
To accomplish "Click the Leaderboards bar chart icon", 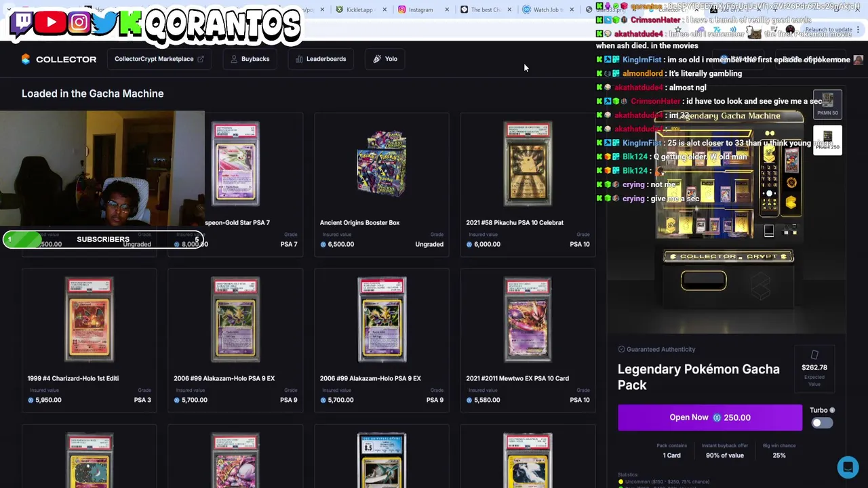I will pyautogui.click(x=299, y=59).
